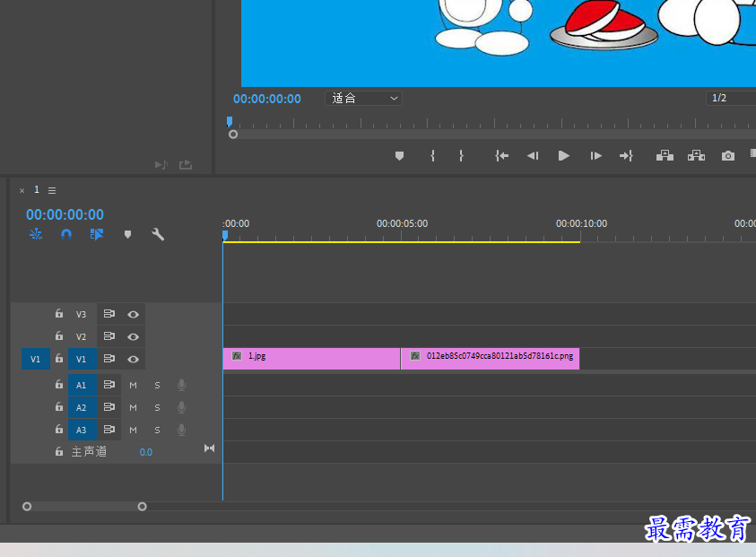Mute the A2 audio track
Viewport: 756px width, 557px height.
pos(133,407)
